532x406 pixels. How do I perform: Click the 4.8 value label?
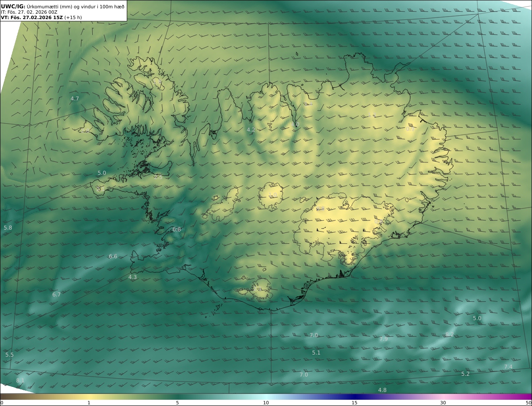pyautogui.click(x=382, y=390)
